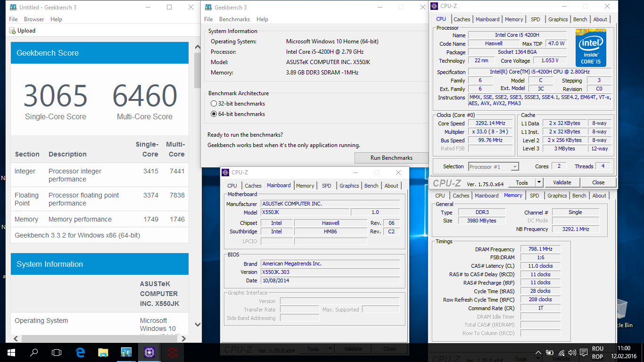Select 64-bit benchmarks radio button
The image size is (644, 362).
click(x=214, y=114)
